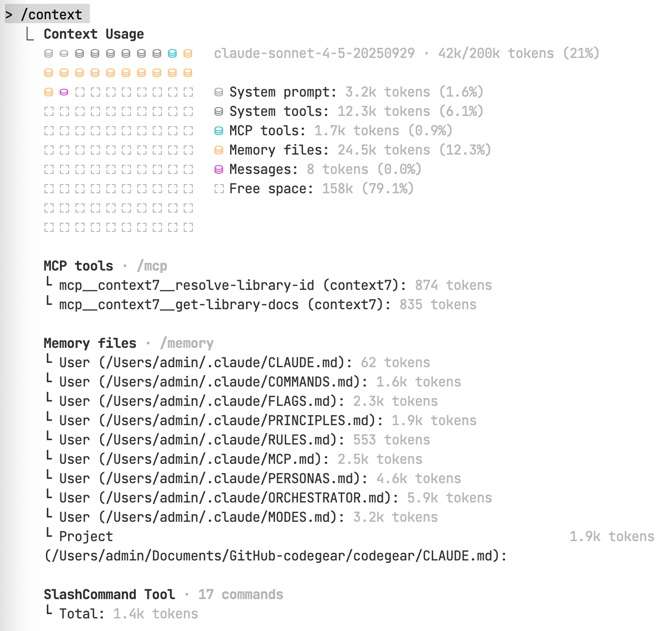Click the /context command input line
The height and width of the screenshot is (631, 672).
click(47, 14)
